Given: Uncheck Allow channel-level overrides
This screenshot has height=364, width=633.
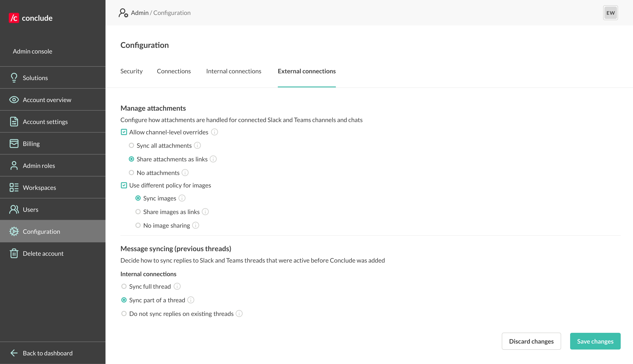Looking at the screenshot, I should [x=124, y=132].
